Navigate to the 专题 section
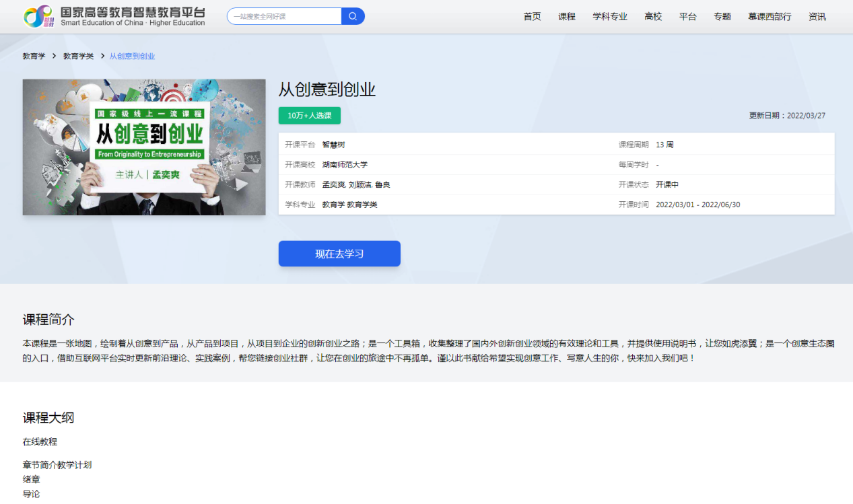The image size is (853, 504). click(722, 17)
